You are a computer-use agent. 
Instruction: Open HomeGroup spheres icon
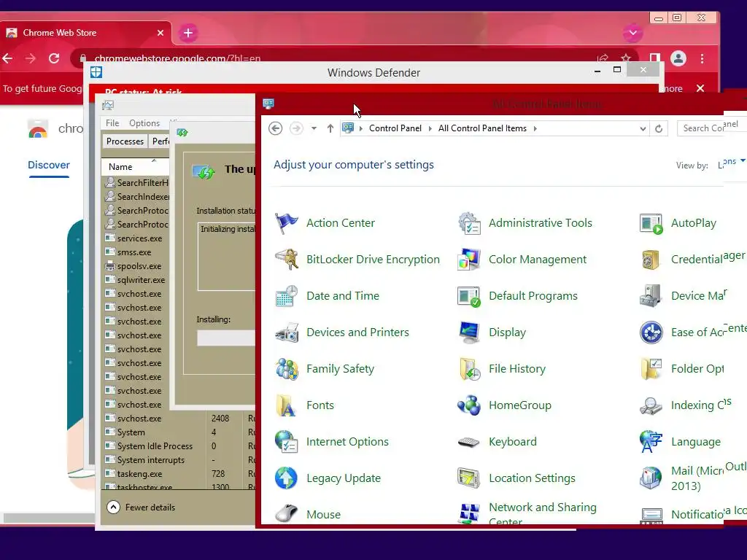click(x=469, y=405)
